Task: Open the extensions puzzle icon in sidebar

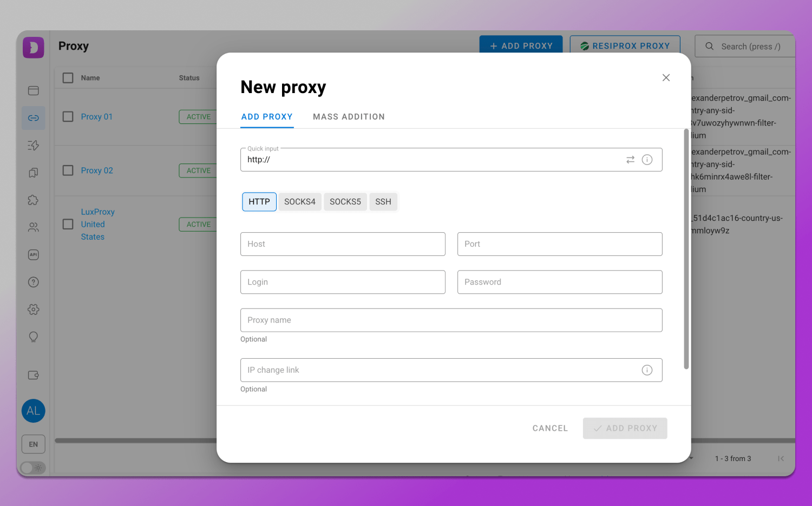Action: coord(34,200)
